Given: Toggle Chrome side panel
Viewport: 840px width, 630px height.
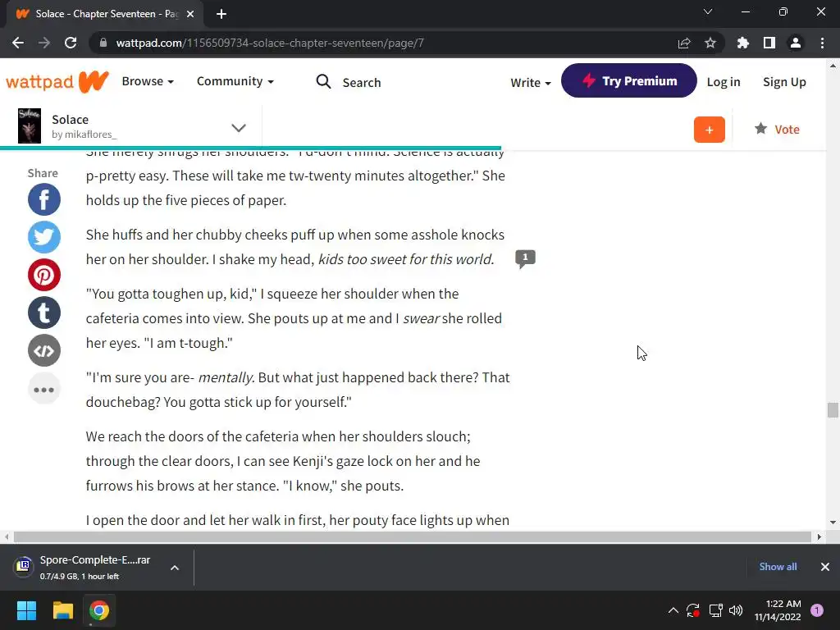Looking at the screenshot, I should [769, 43].
